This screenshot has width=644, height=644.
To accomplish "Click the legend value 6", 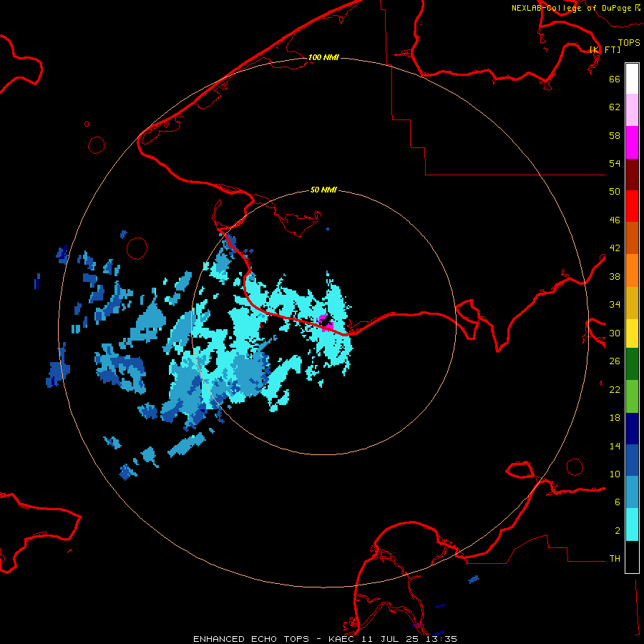I will 618,502.
